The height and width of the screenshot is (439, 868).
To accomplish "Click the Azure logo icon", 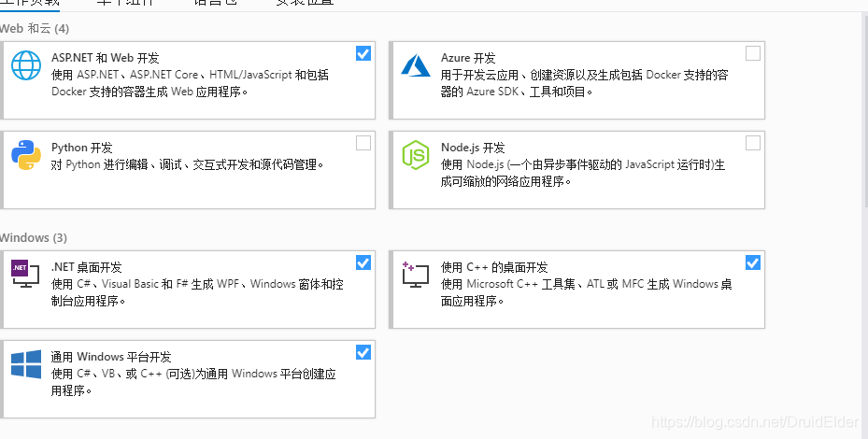I will [416, 64].
